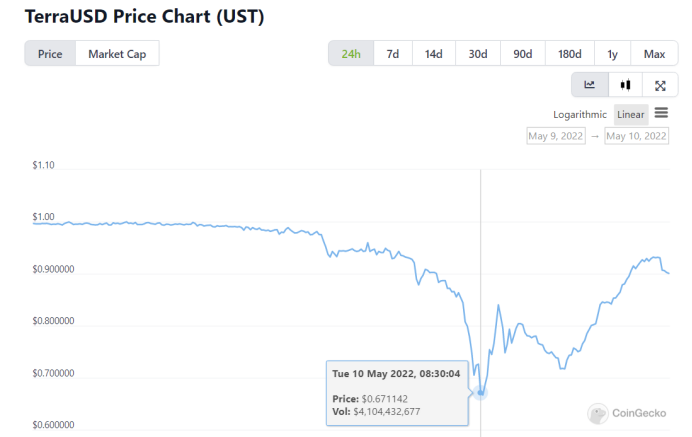This screenshot has width=692, height=437.
Task: Select the Price tab
Action: tap(50, 54)
